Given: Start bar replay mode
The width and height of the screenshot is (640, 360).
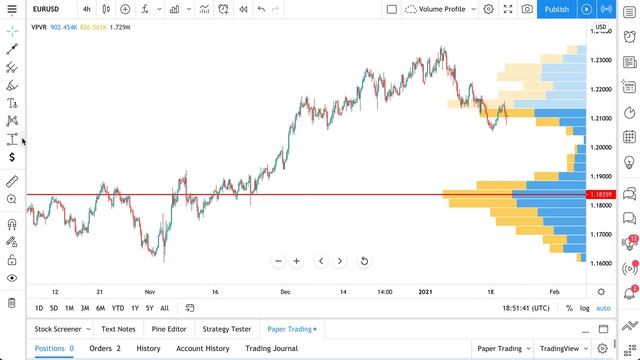Looking at the screenshot, I should 243,9.
